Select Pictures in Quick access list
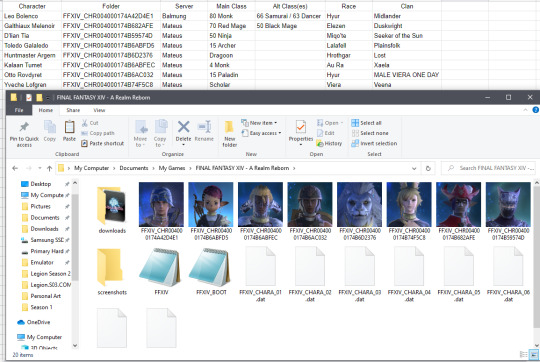Viewport: 540px width, 362px height. 40,206
